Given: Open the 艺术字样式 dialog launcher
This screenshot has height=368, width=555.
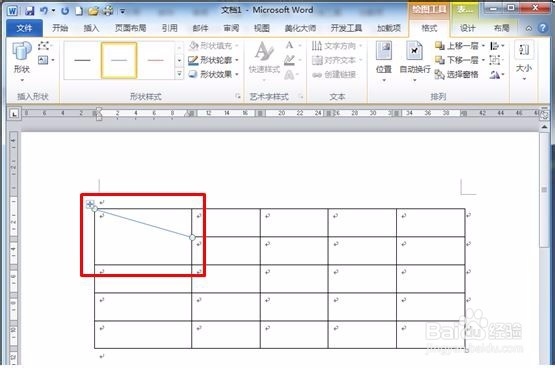Looking at the screenshot, I should click(301, 96).
